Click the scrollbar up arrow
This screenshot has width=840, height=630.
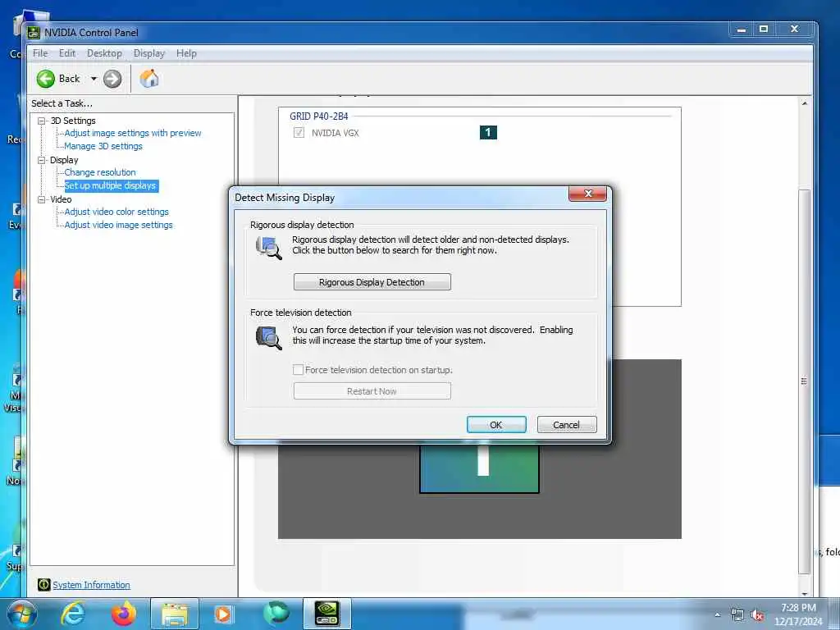coord(805,103)
